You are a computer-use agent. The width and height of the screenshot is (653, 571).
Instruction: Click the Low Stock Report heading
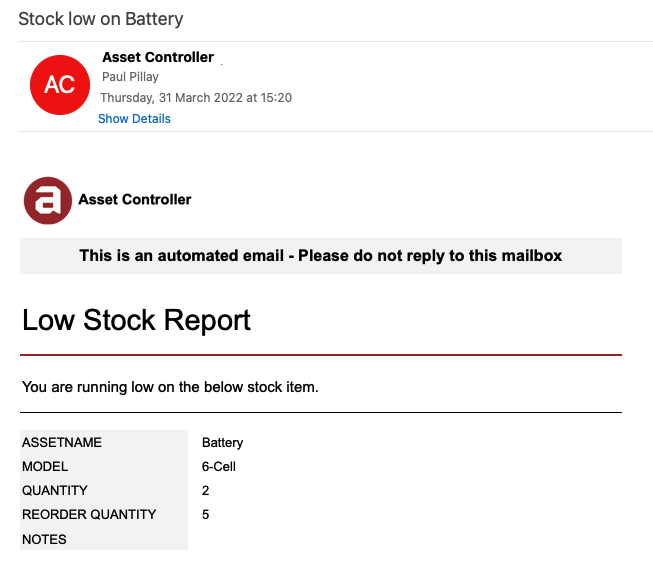[136, 320]
